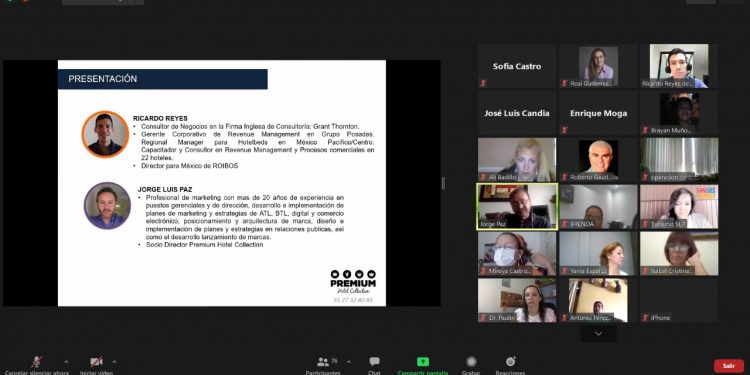
Task: Select Ricardo Reyes video tile
Action: click(679, 66)
